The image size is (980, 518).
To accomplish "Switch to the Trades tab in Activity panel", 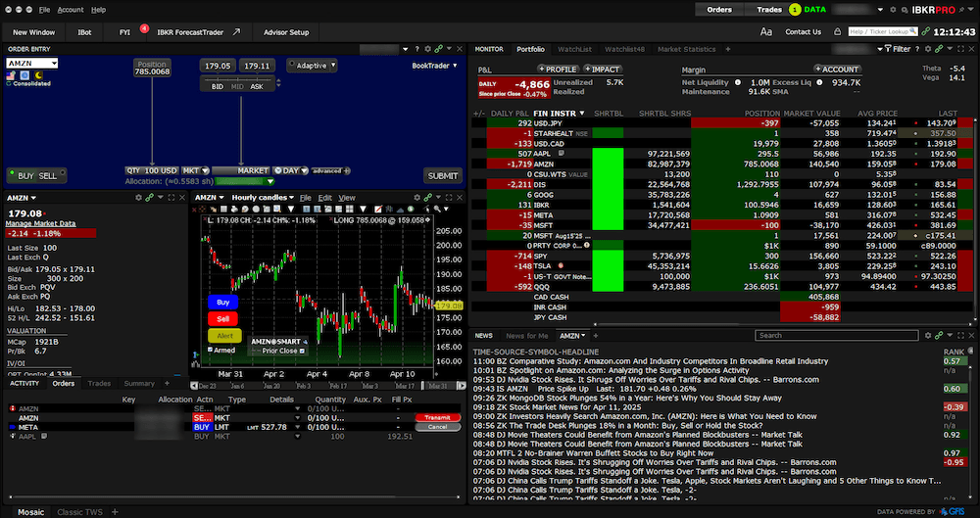I will point(99,384).
